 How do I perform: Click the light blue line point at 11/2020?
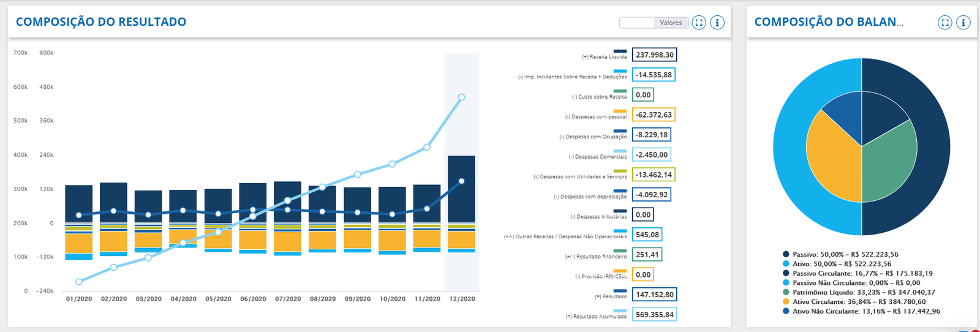pos(427,147)
